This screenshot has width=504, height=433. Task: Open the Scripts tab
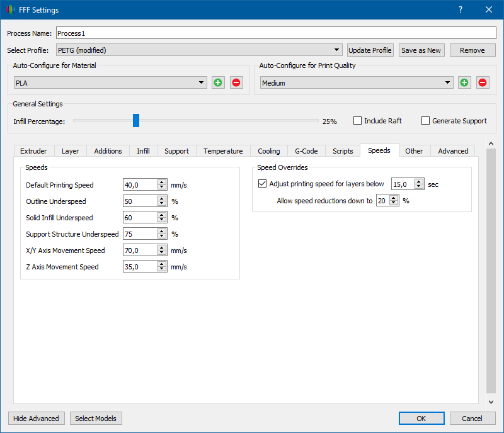(x=343, y=151)
